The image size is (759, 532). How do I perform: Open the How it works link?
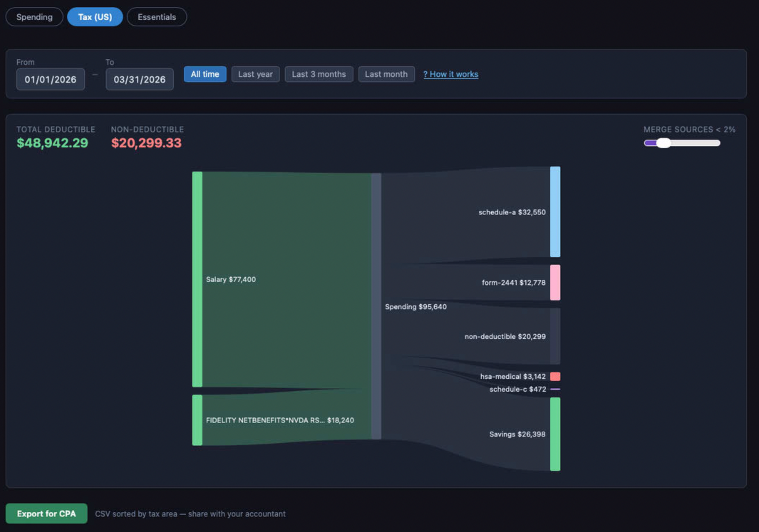pyautogui.click(x=451, y=74)
